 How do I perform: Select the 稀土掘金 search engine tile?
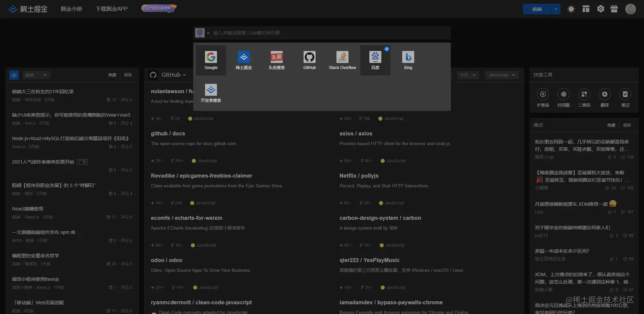tap(244, 60)
